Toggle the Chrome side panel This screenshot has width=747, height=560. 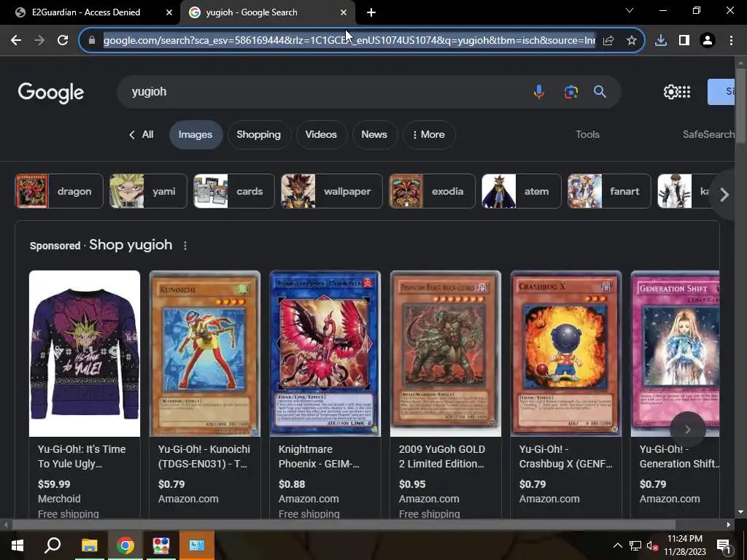pos(684,41)
